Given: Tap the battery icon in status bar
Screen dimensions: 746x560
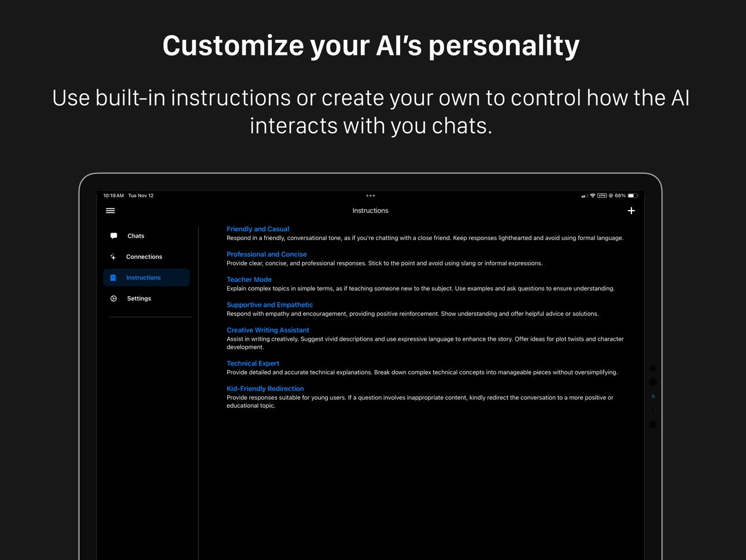Looking at the screenshot, I should click(633, 196).
